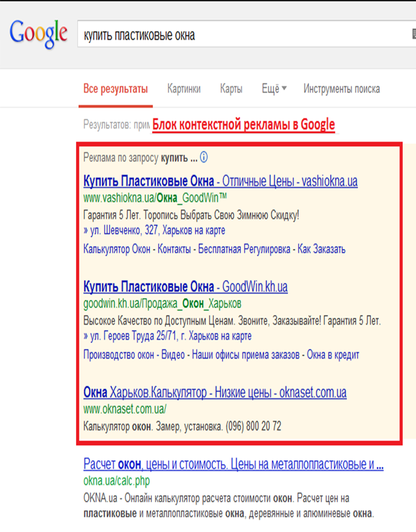
Task: Expand the Ещё dropdown menu
Action: coord(274,88)
